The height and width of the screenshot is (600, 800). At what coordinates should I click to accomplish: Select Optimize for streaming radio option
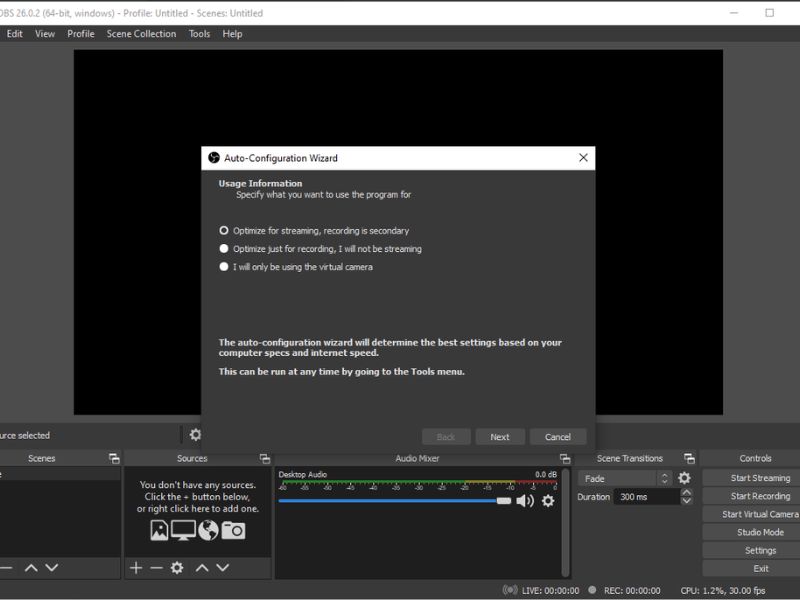tap(224, 230)
